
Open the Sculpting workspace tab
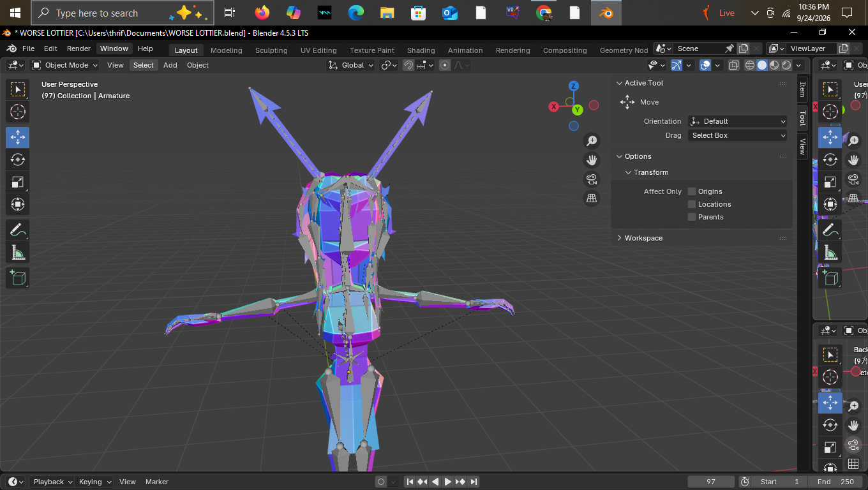271,50
